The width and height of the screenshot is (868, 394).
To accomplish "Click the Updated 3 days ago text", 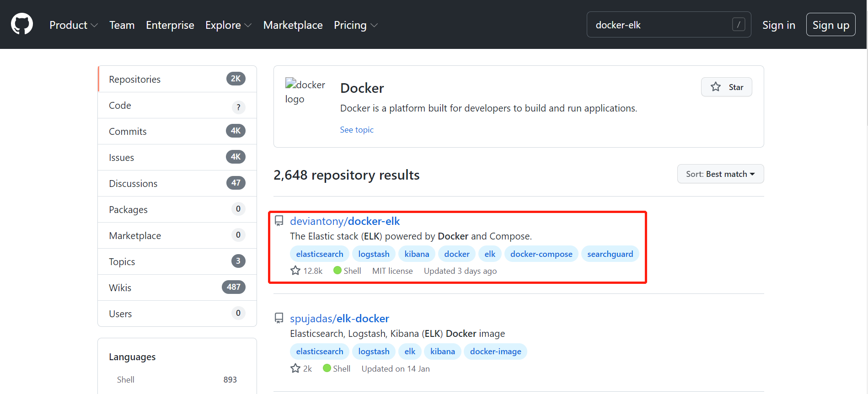I will click(x=460, y=271).
